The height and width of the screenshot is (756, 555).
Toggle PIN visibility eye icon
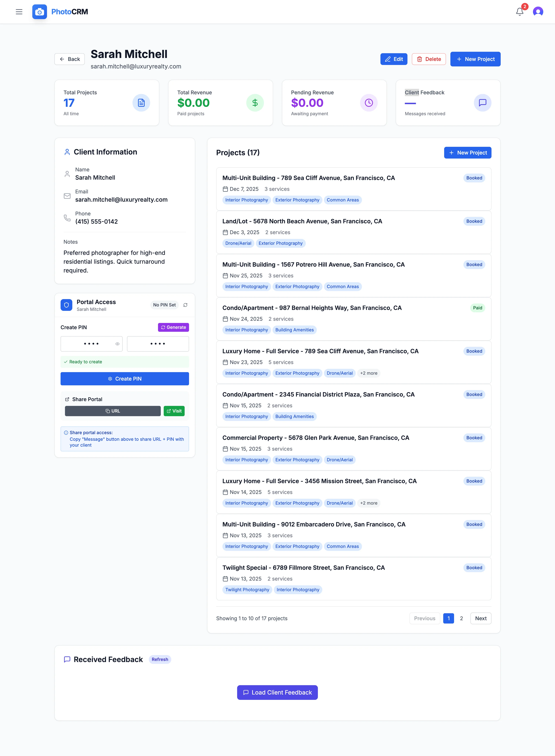pos(117,344)
